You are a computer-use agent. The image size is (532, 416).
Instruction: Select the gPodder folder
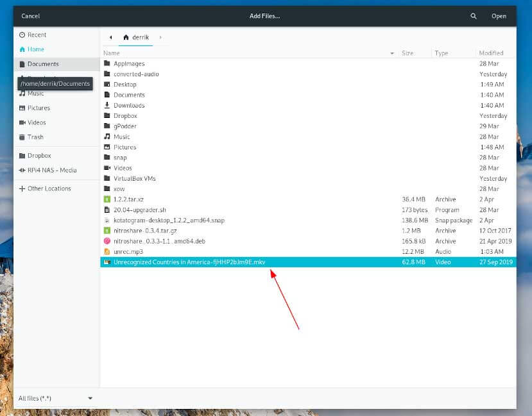coord(308,126)
